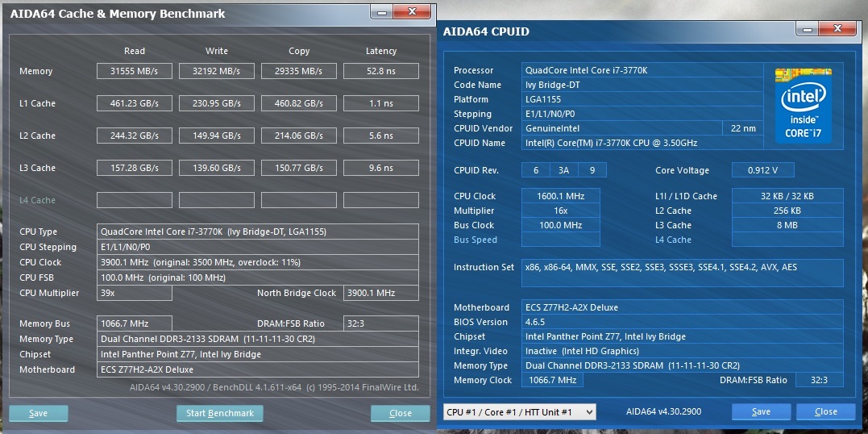The height and width of the screenshot is (434, 868).
Task: Click Multiplier value 16x
Action: pyautogui.click(x=560, y=211)
